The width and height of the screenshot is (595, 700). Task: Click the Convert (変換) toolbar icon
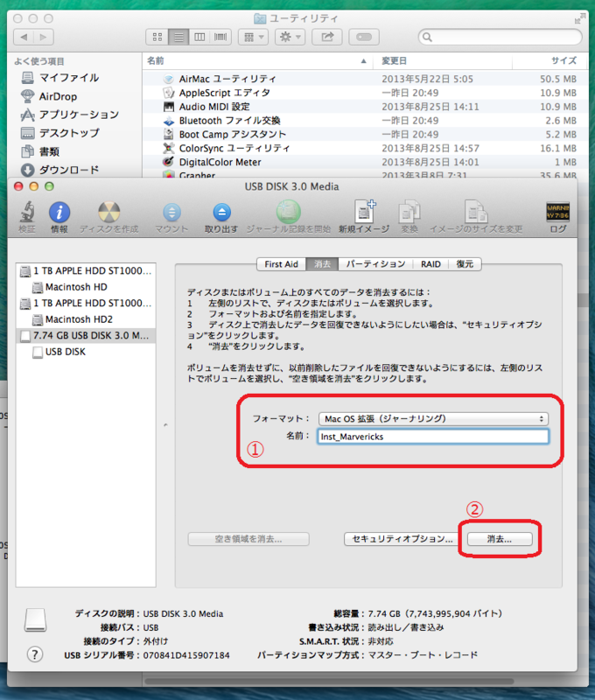click(x=409, y=211)
